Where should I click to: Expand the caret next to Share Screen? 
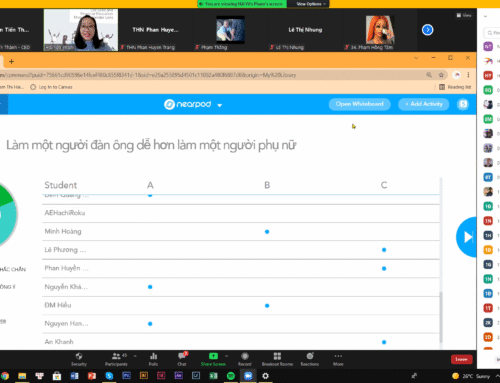pyautogui.click(x=226, y=356)
